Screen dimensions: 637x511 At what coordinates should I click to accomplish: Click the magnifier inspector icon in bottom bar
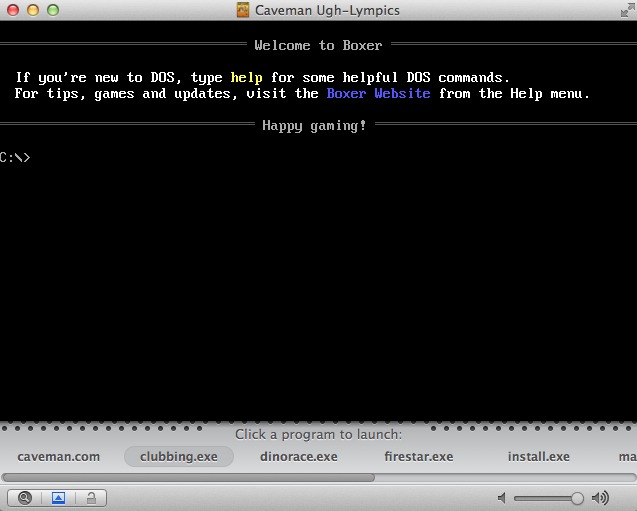click(25, 498)
